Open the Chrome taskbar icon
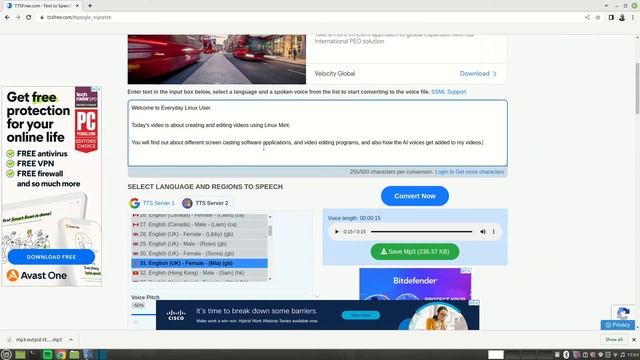Screen dimensions: 640x360 [x=61, y=355]
